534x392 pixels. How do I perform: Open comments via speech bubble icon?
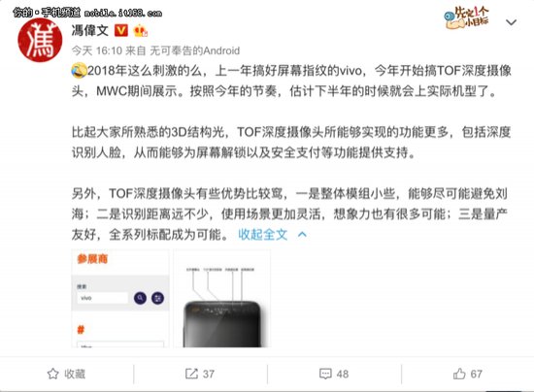(325, 374)
